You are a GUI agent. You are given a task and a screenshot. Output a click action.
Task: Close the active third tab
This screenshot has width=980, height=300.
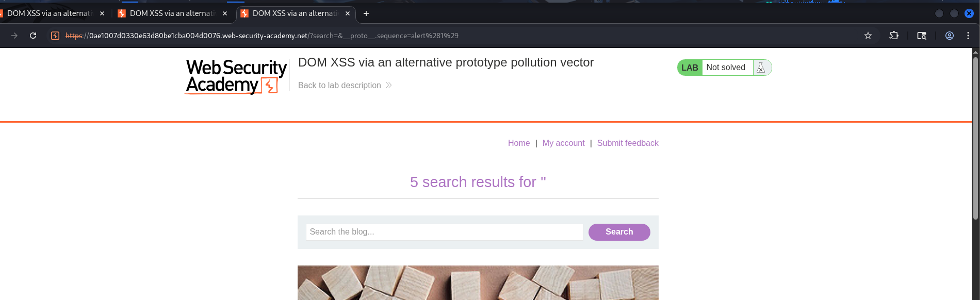(348, 13)
